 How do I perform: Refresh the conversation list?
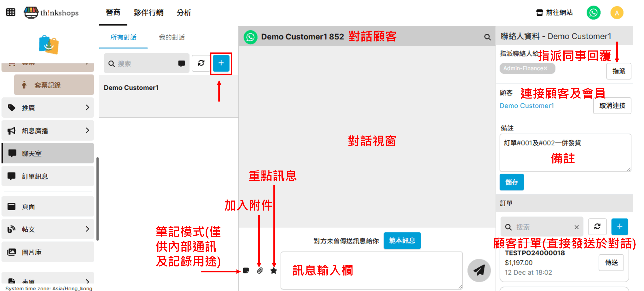201,63
